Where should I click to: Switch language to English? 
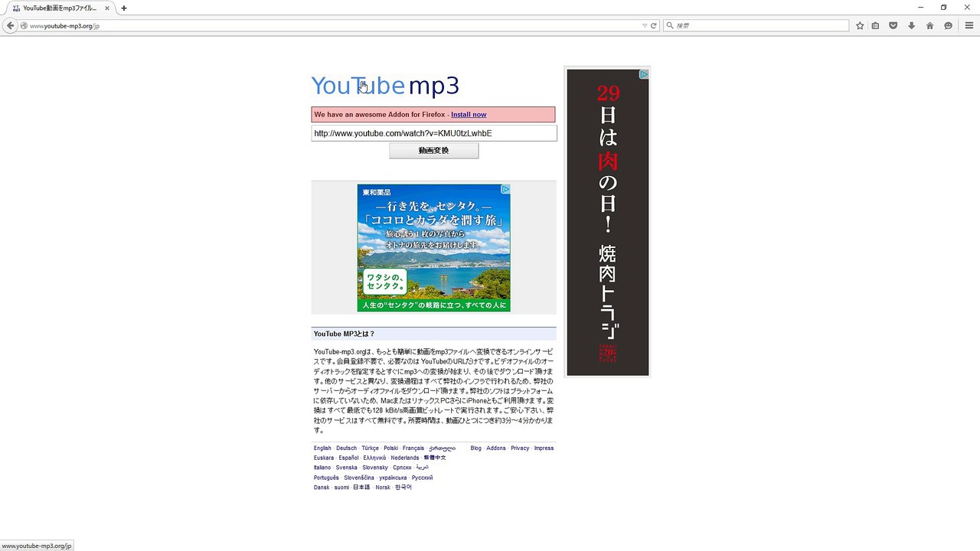tap(322, 448)
